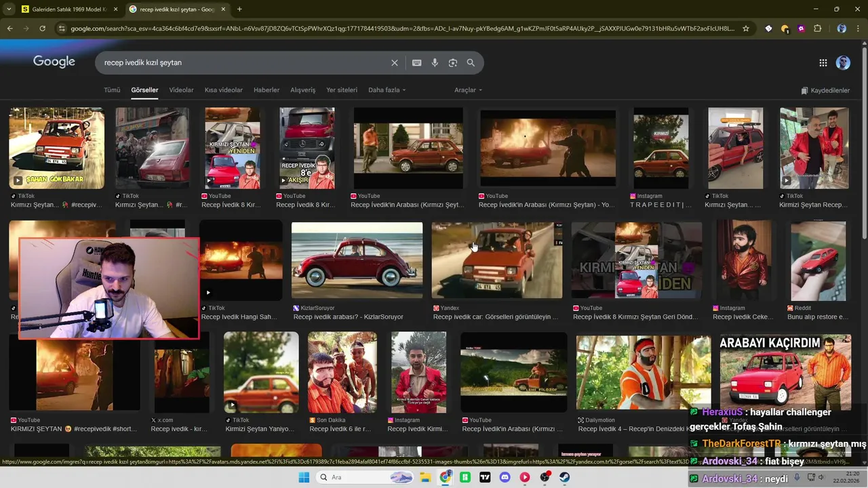The height and width of the screenshot is (488, 868).
Task: Open the Dailymotion orange striped shirt thumbnail
Action: pos(644,372)
